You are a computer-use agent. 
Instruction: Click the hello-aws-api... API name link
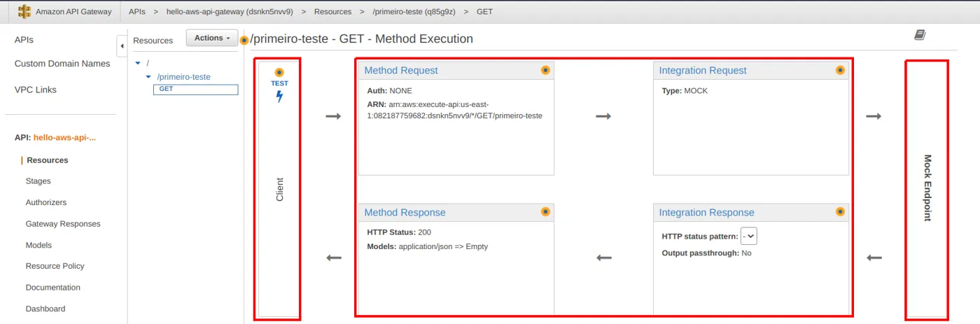pos(64,137)
